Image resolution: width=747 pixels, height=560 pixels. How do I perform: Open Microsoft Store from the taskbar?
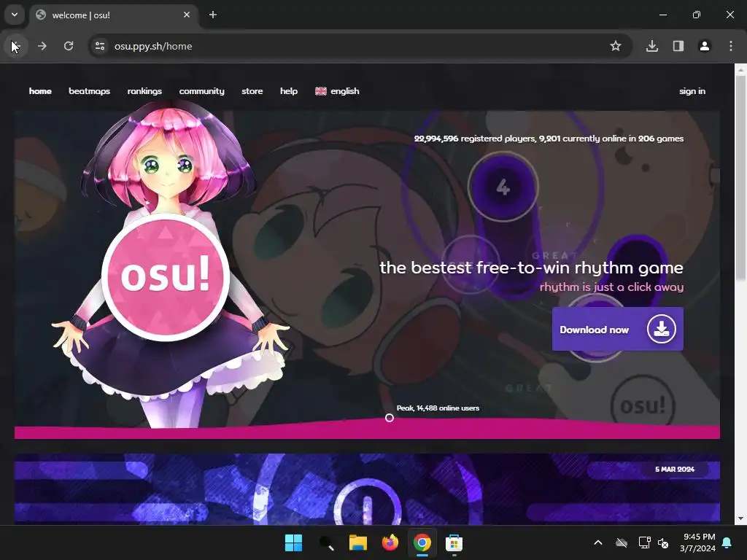click(x=454, y=542)
